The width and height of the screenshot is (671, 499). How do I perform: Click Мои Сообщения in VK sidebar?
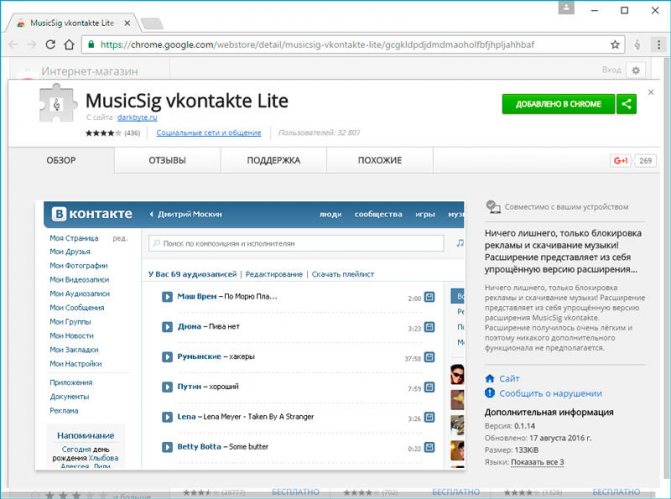tap(77, 308)
